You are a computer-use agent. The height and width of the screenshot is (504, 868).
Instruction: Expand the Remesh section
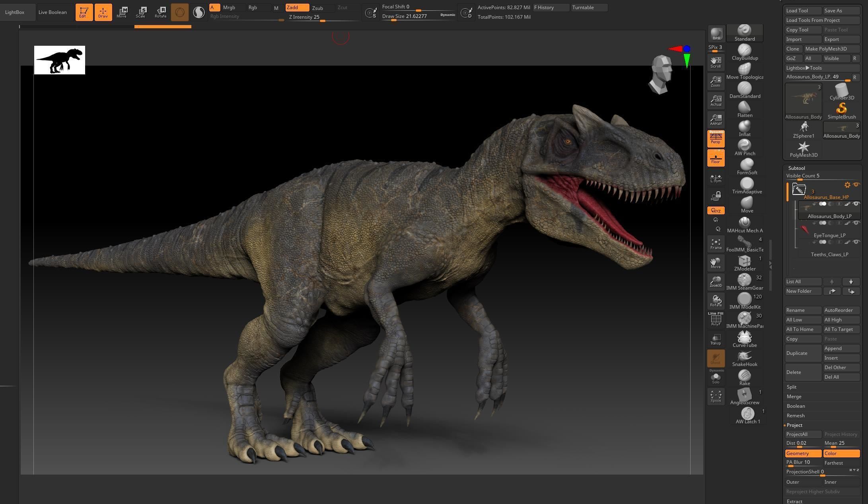[796, 416]
